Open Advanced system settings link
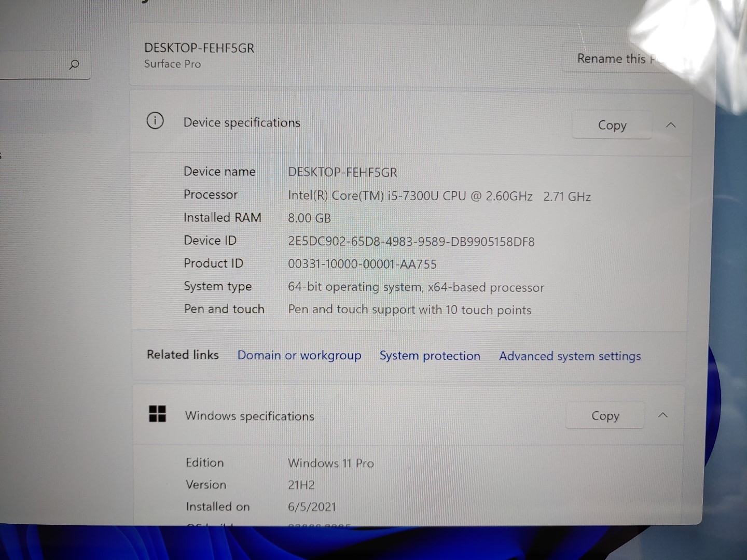 [570, 356]
